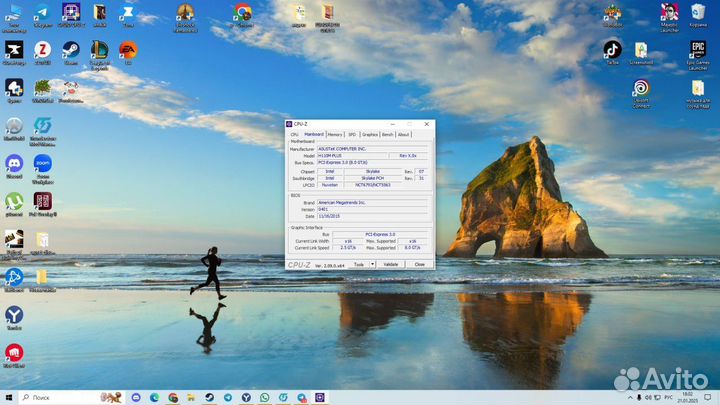Go to the Bench tab
Image resolution: width=720 pixels, height=405 pixels.
click(388, 134)
